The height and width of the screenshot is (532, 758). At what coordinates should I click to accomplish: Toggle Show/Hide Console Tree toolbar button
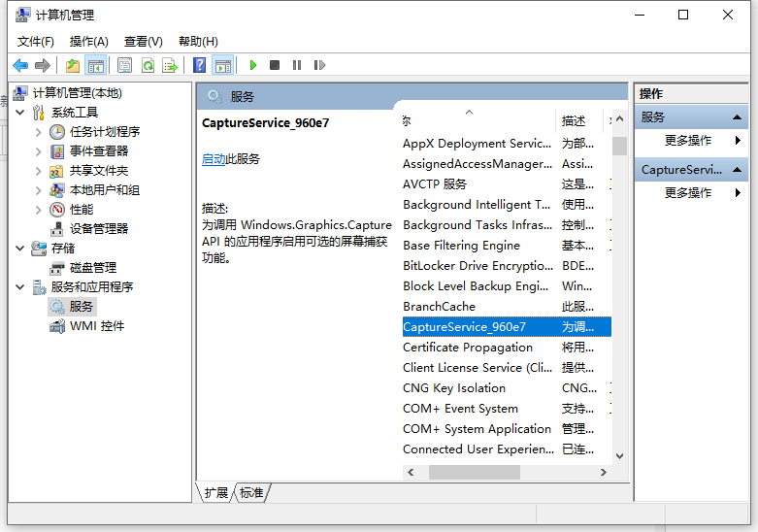95,65
